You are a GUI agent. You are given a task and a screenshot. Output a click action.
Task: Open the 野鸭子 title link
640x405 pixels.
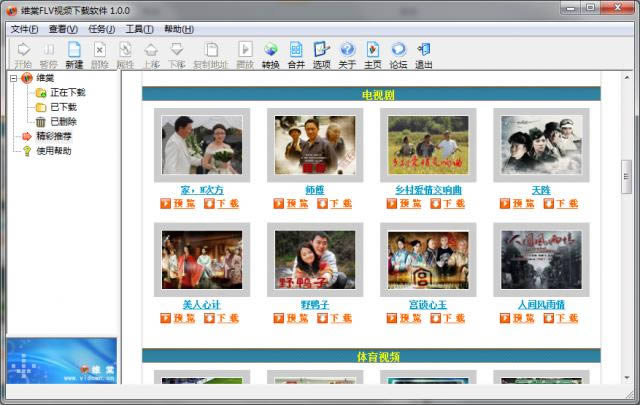coord(315,305)
